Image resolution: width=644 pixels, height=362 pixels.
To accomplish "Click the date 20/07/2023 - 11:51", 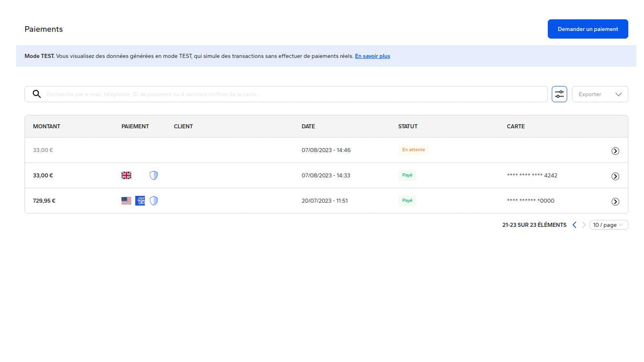I will pos(325,201).
